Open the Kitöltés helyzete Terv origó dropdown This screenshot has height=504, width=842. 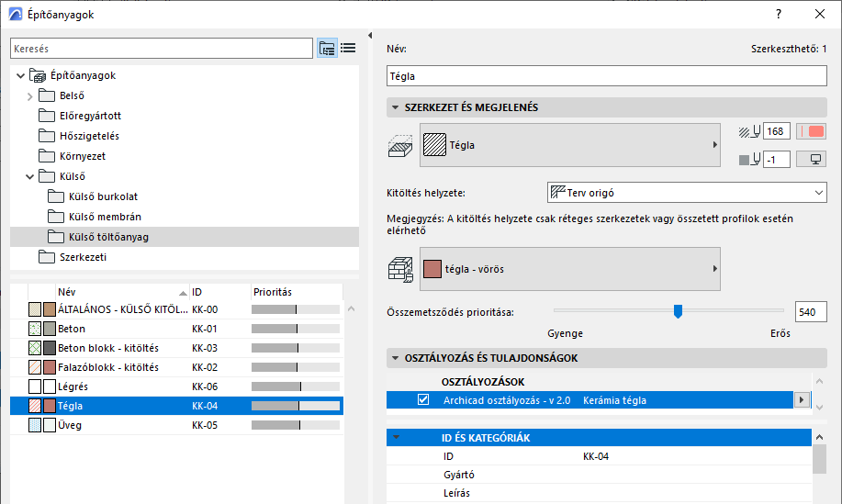(687, 193)
